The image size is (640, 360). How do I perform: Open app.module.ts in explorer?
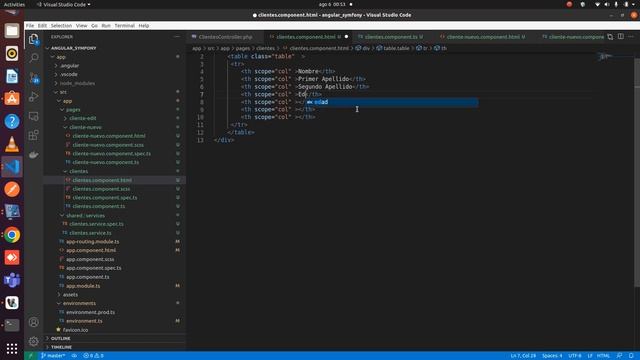point(83,286)
